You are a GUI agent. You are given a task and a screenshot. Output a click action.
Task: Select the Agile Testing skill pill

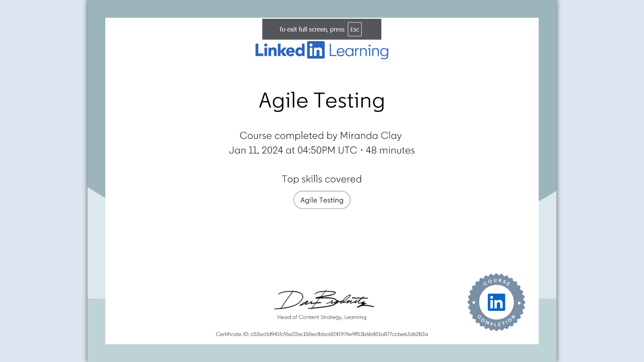(322, 200)
